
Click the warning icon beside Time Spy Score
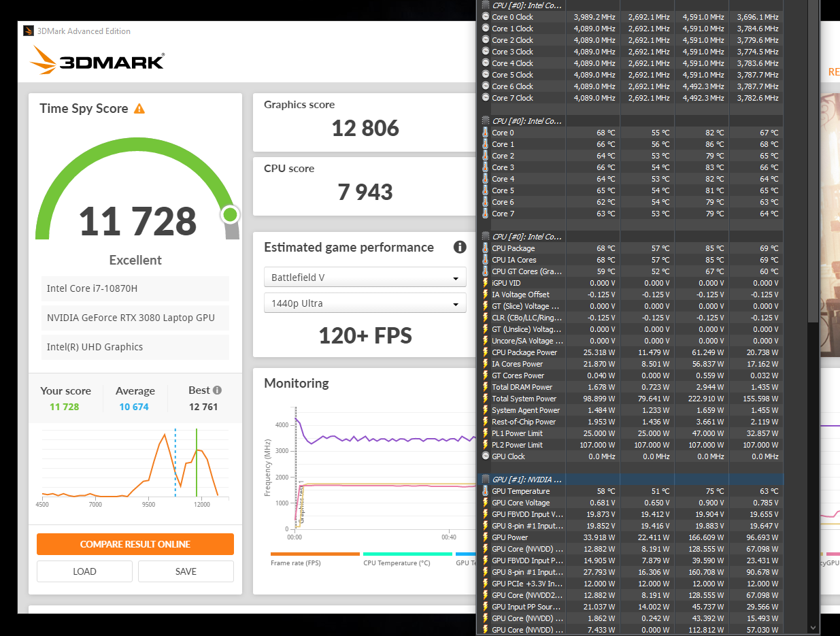pyautogui.click(x=139, y=109)
